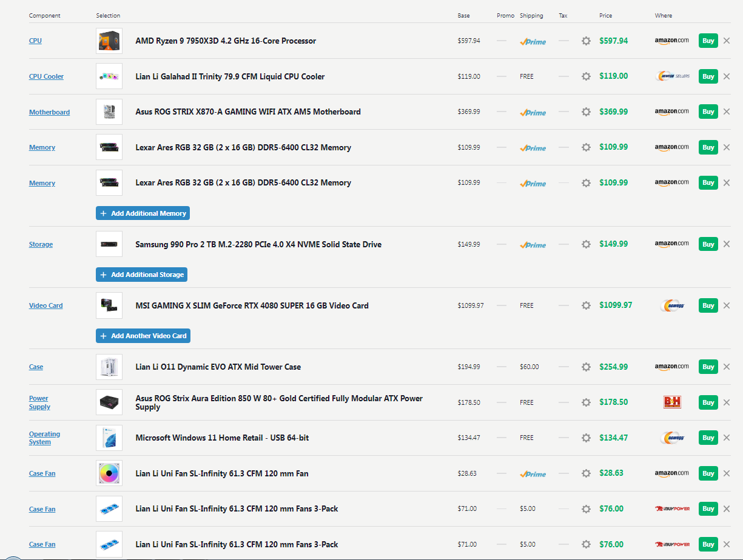
Task: Click Add Another Video Card button
Action: coord(143,336)
